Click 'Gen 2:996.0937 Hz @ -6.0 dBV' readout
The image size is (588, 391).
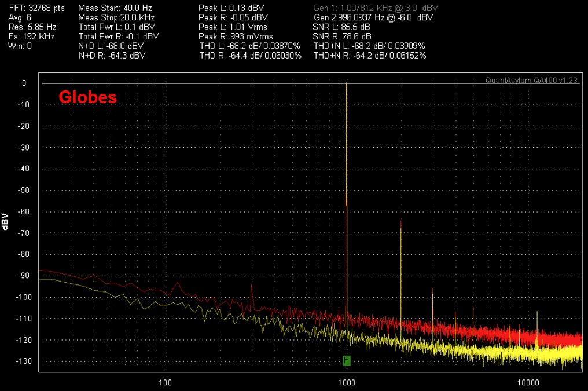(373, 17)
